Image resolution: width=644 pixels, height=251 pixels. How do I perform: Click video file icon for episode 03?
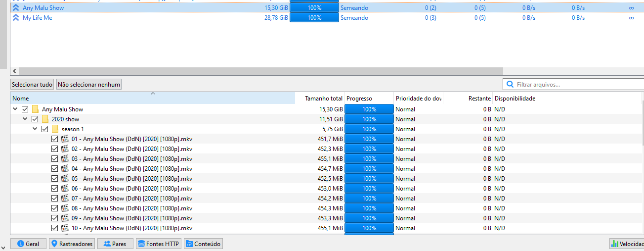(x=65, y=159)
